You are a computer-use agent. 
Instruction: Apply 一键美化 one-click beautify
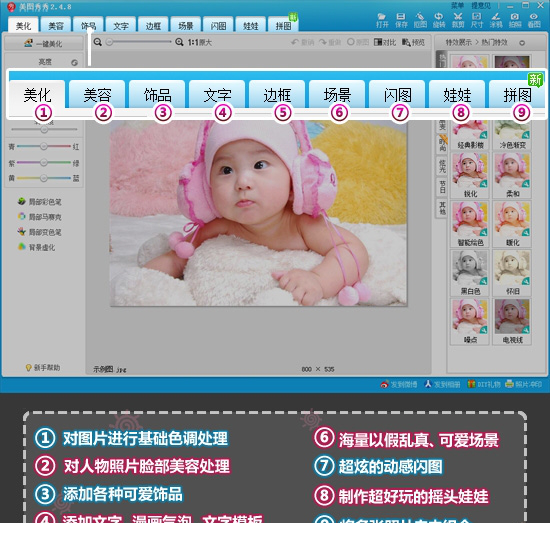tap(44, 43)
